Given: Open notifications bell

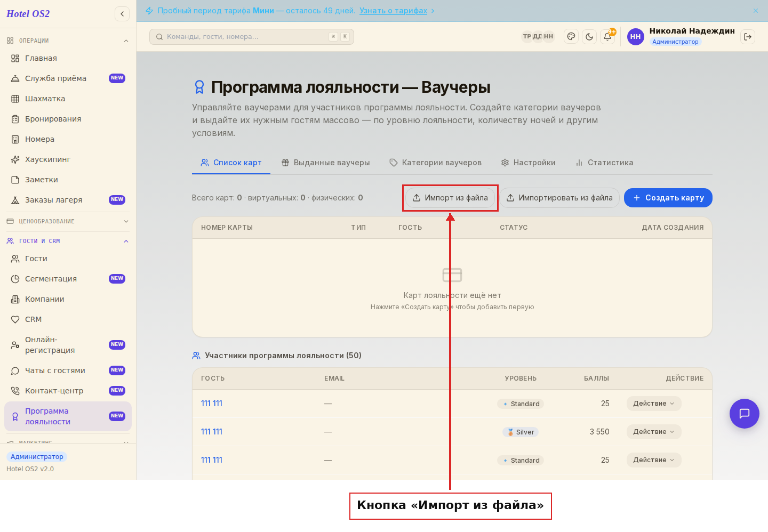Looking at the screenshot, I should tap(607, 37).
